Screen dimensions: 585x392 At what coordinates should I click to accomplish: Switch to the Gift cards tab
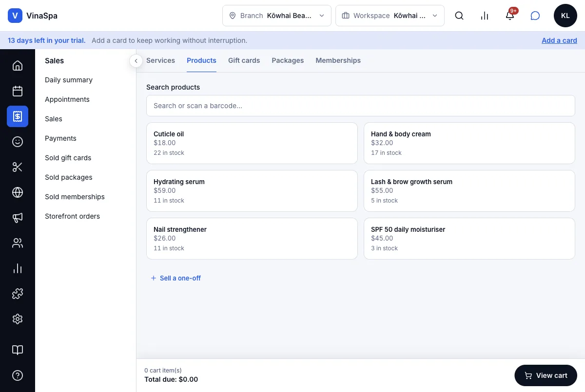click(x=244, y=60)
